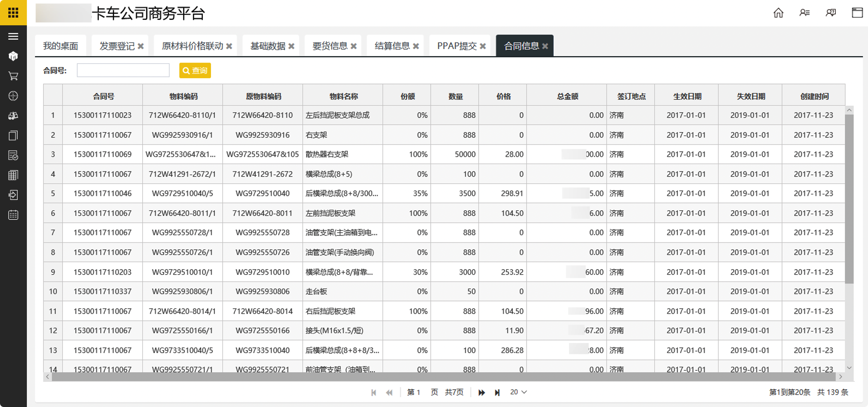This screenshot has height=407, width=868.
Task: Open the crosshair target sidebar icon
Action: [13, 96]
